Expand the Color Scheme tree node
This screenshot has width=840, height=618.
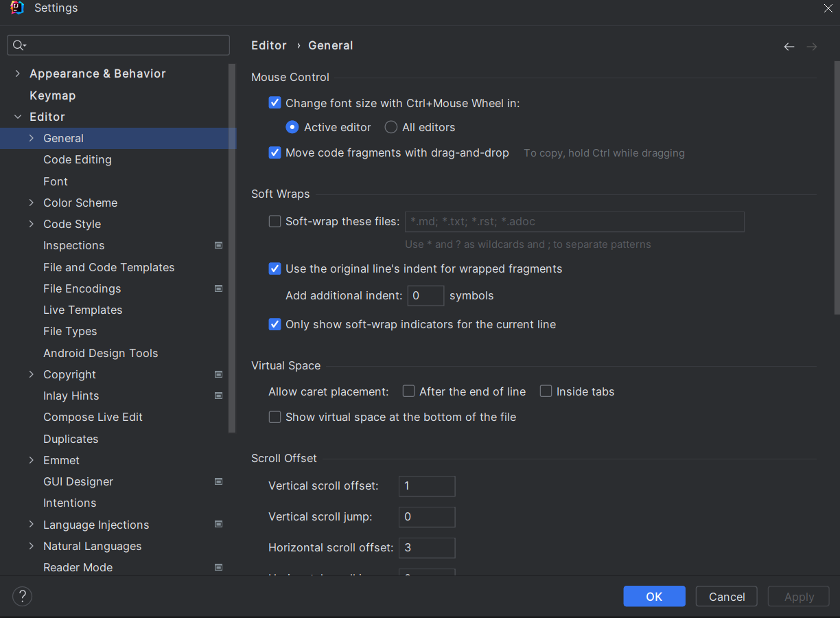coord(32,203)
